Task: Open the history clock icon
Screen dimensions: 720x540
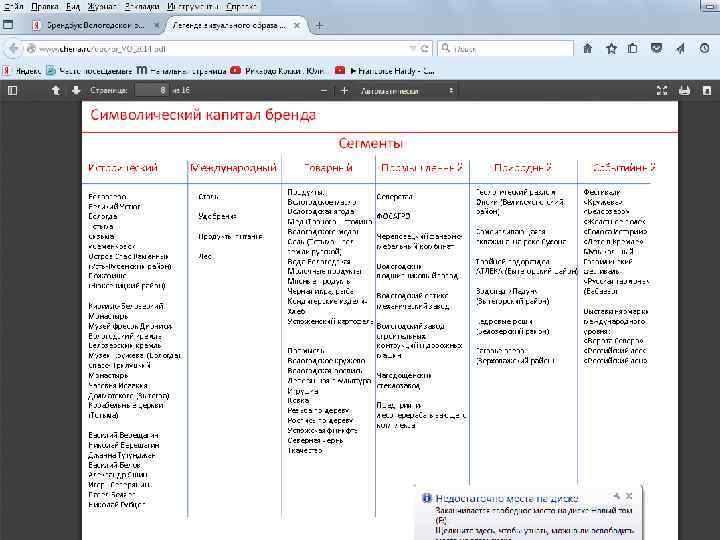Action: (704, 48)
